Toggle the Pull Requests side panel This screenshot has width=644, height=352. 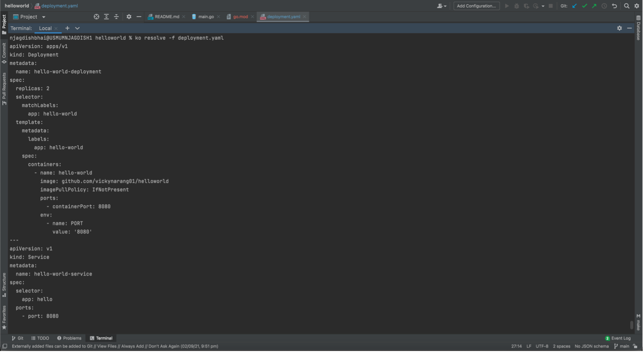pos(4,89)
